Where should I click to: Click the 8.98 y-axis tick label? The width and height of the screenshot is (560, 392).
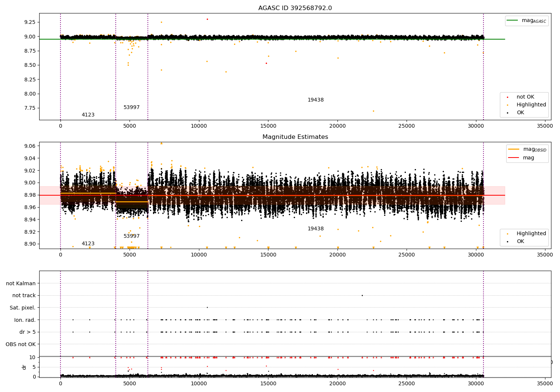coord(29,195)
